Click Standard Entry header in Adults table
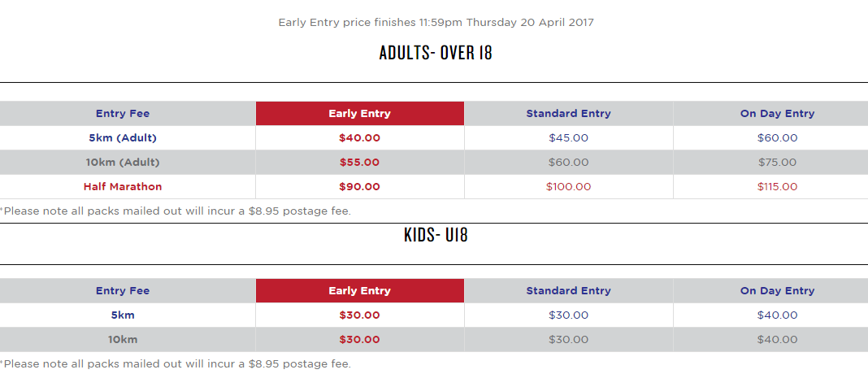This screenshot has width=868, height=374. tap(569, 114)
